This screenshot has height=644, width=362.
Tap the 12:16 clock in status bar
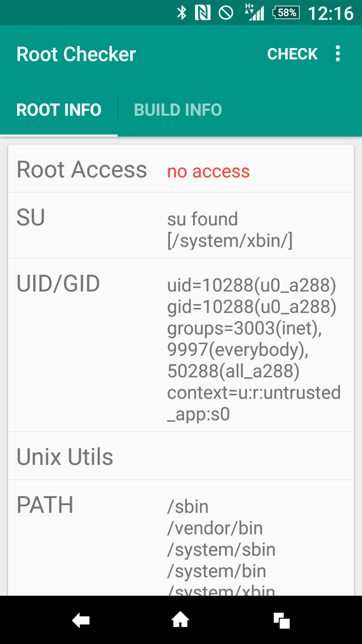point(330,13)
